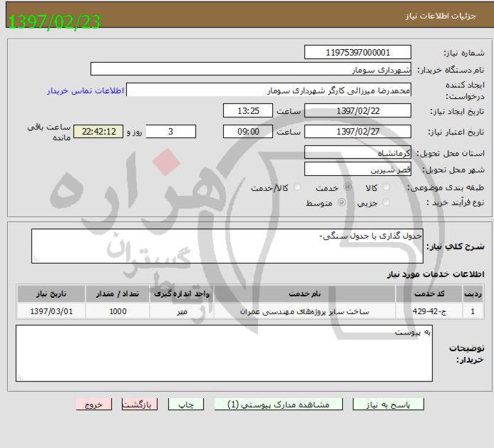
Task: Select the خدمت radio button
Action: pos(347,187)
